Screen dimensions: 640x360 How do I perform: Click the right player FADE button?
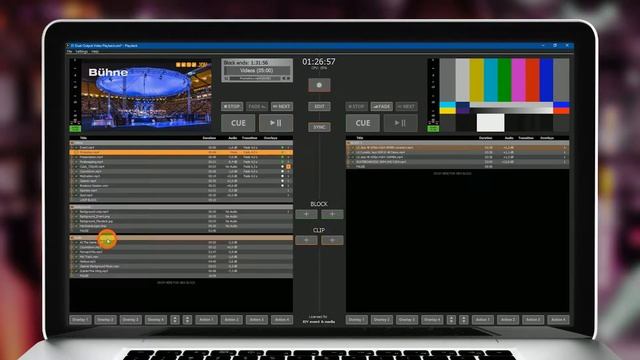[x=382, y=107]
